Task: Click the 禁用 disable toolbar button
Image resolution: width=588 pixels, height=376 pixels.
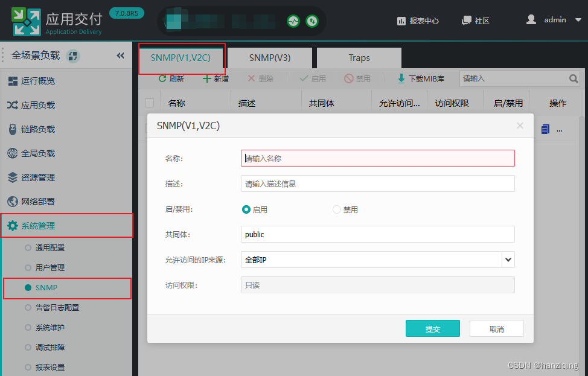Action: (x=357, y=78)
